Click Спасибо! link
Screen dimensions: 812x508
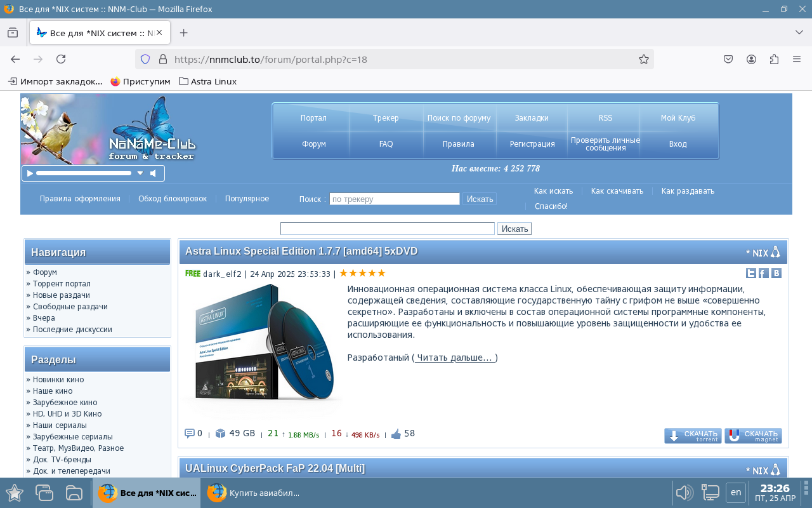tap(551, 206)
